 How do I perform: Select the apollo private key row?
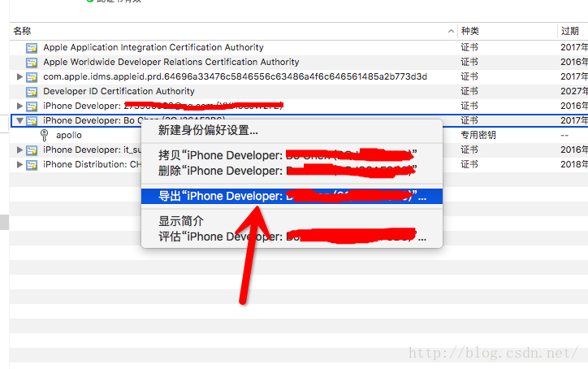tap(299, 135)
